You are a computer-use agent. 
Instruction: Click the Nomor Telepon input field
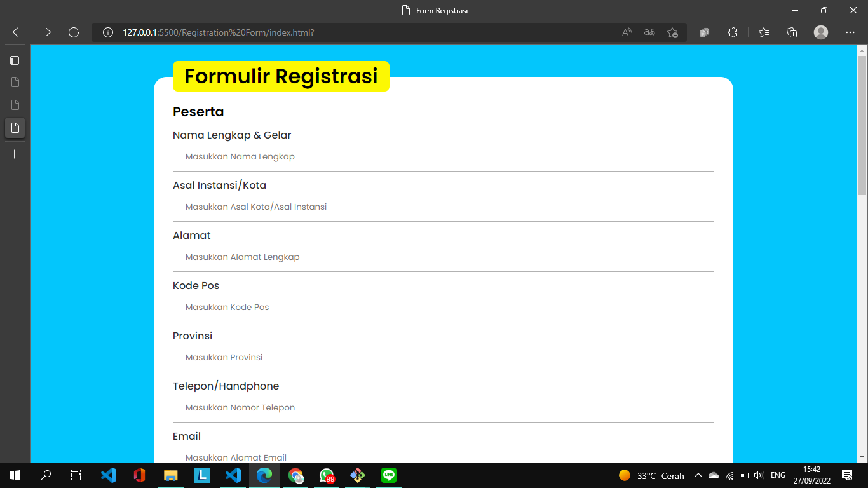click(x=444, y=408)
